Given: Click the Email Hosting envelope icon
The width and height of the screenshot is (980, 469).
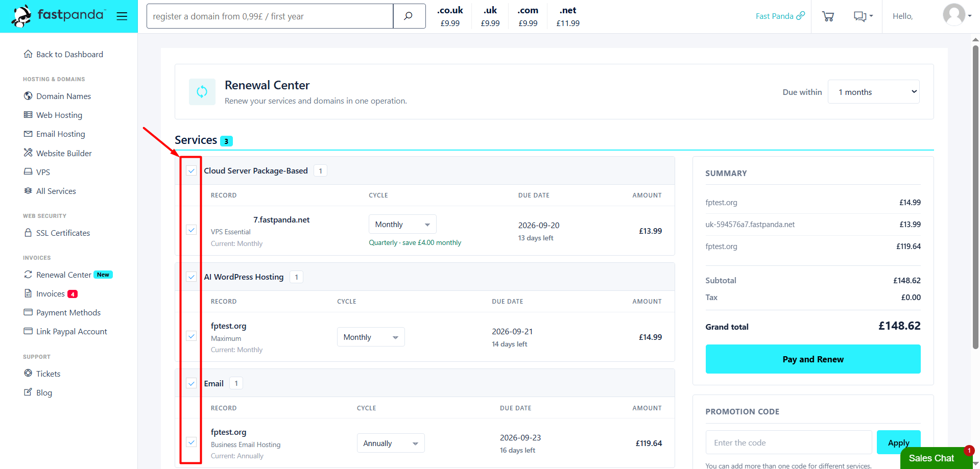Looking at the screenshot, I should tap(28, 134).
